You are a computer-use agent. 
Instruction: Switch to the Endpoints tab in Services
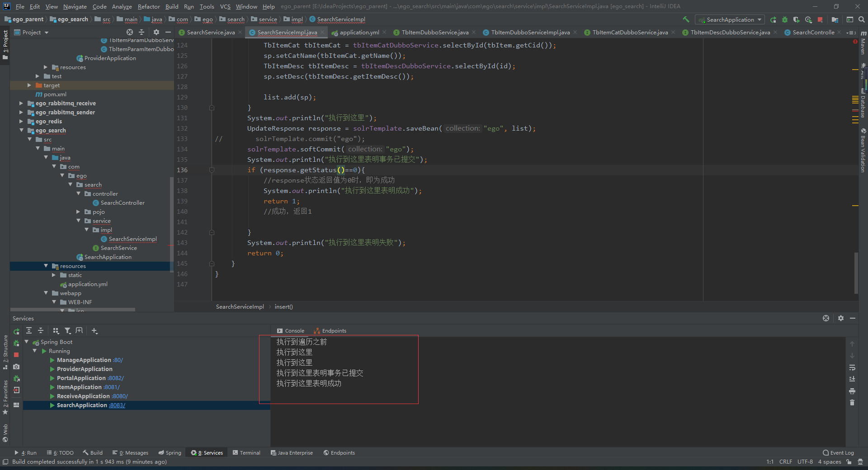click(330, 331)
